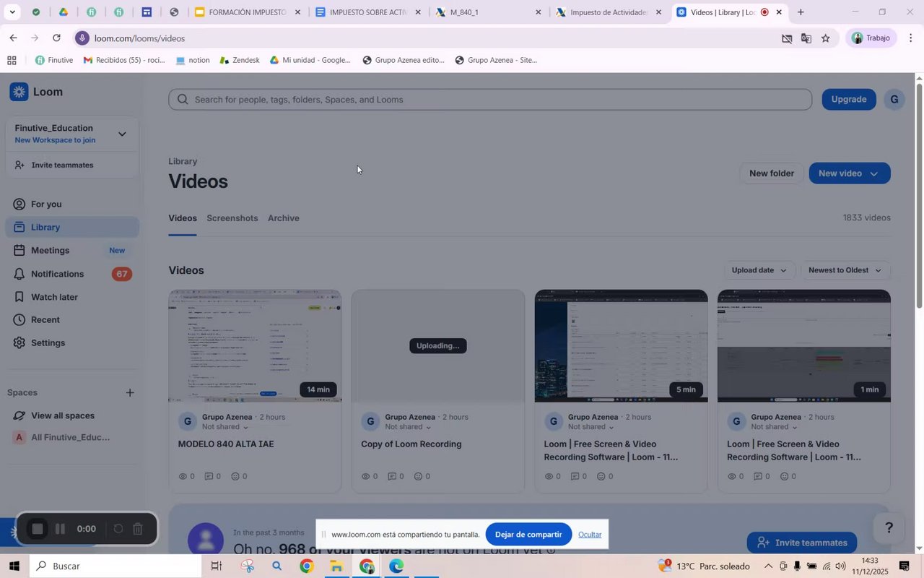Open the Library section

[72, 227]
